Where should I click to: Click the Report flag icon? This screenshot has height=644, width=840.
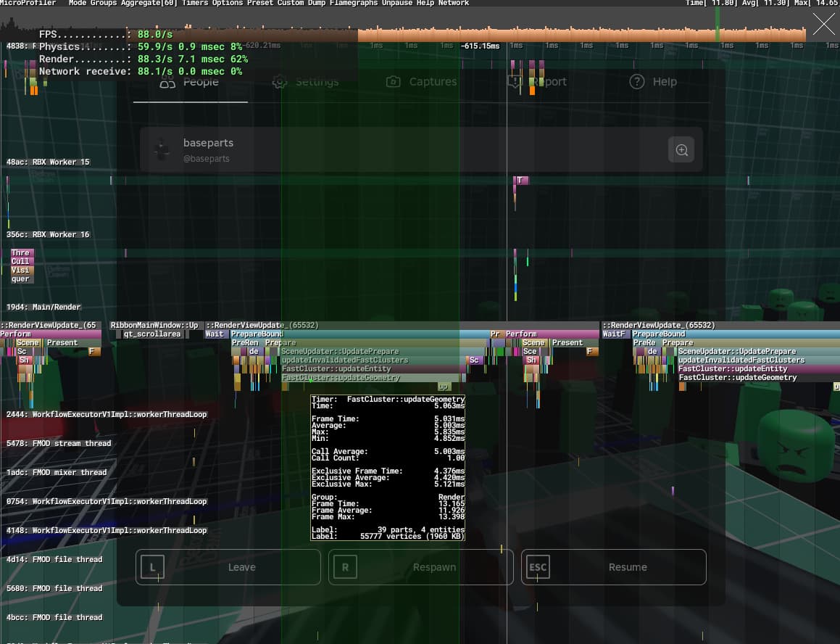pyautogui.click(x=515, y=82)
